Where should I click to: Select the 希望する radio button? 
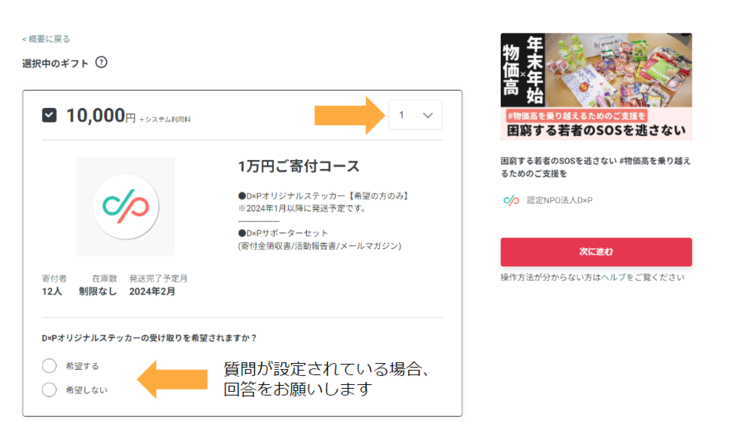[49, 366]
